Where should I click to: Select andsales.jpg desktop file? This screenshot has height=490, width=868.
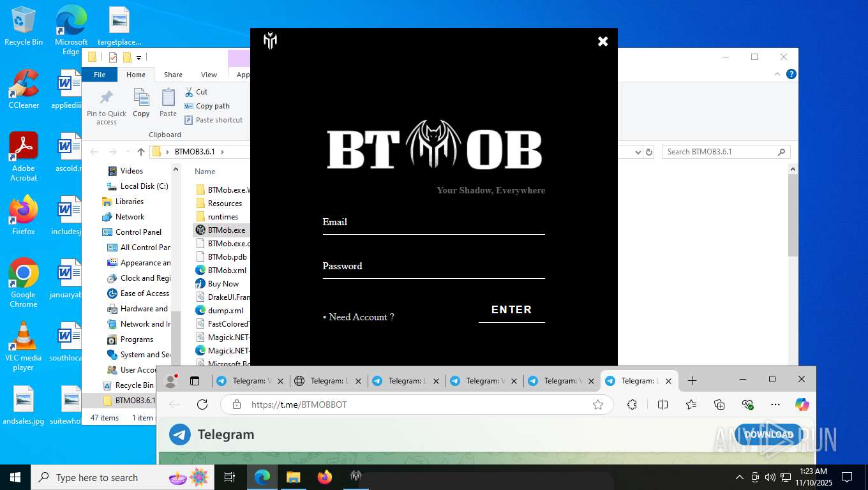24,406
